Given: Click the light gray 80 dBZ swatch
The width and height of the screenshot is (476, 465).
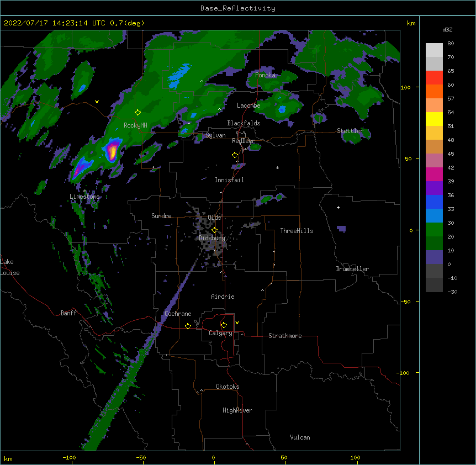Looking at the screenshot, I should point(434,50).
